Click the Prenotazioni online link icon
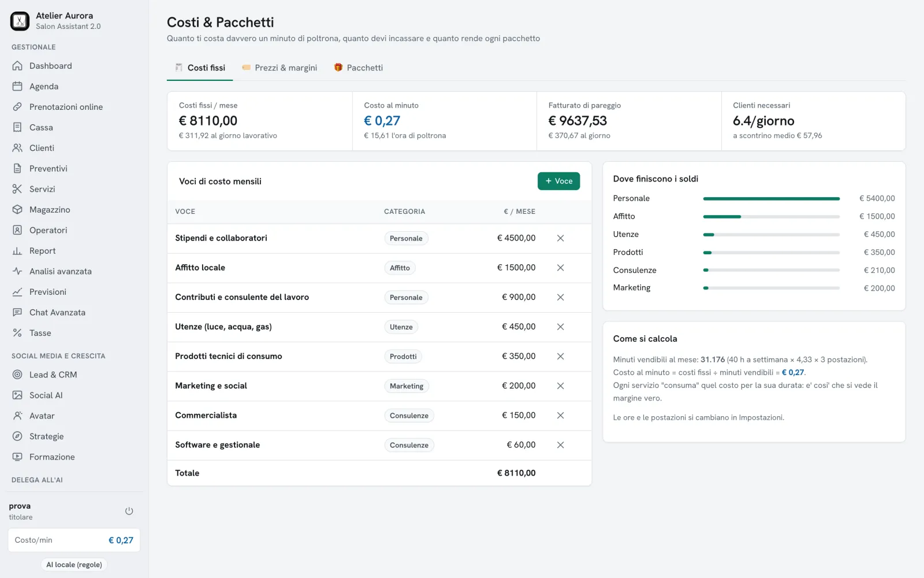924x578 pixels. pyautogui.click(x=17, y=107)
